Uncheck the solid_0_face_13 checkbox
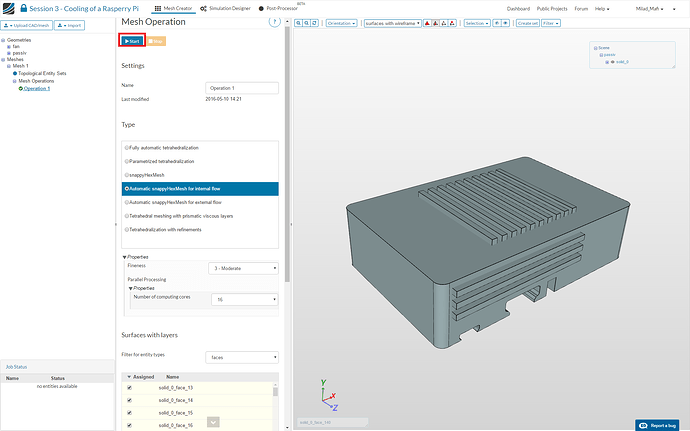Screen dimensions: 690x431 click(x=129, y=387)
